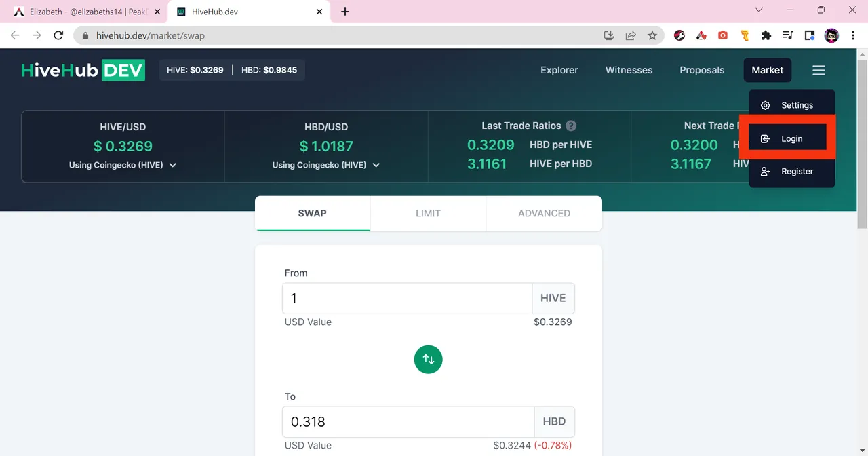Expand HIVE/USD Using Coingecko dropdown

click(x=123, y=165)
